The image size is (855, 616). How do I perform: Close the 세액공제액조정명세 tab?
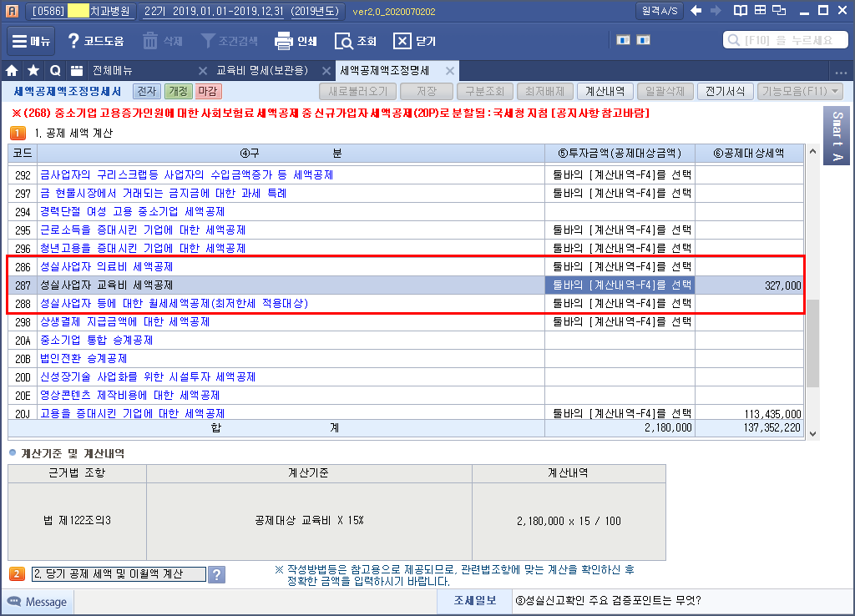point(450,71)
